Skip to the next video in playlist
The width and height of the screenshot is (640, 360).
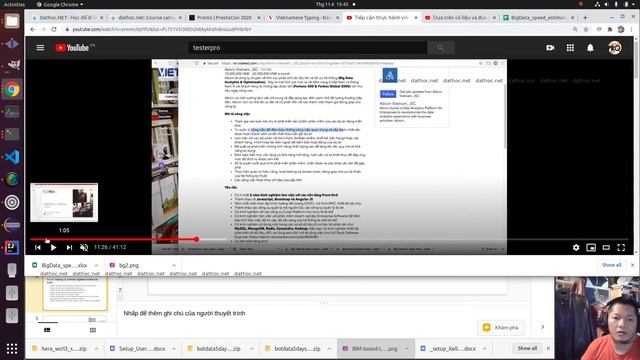pos(69,247)
